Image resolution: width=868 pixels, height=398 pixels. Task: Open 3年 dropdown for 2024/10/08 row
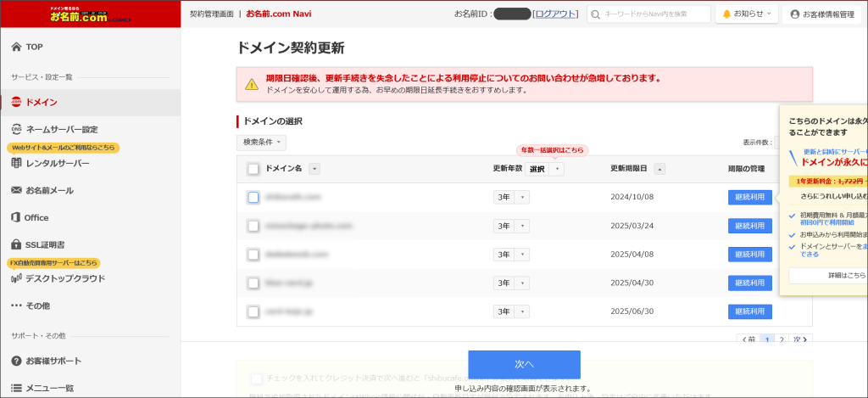click(x=511, y=198)
